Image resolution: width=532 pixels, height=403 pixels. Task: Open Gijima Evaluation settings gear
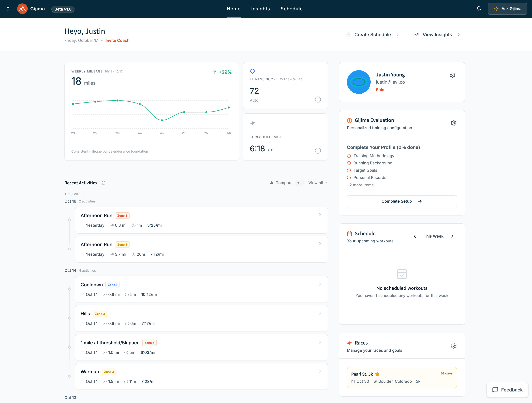(454, 123)
